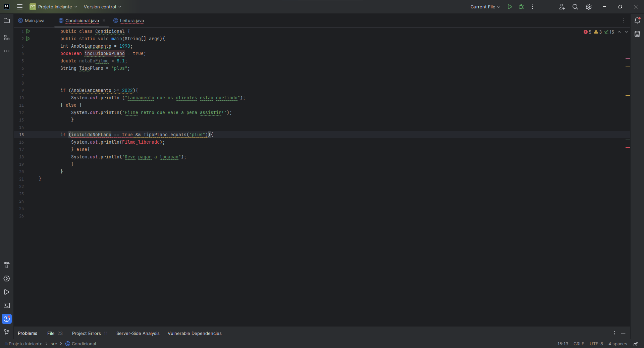644x348 pixels.
Task: Open the Run tool window
Action: [7, 292]
